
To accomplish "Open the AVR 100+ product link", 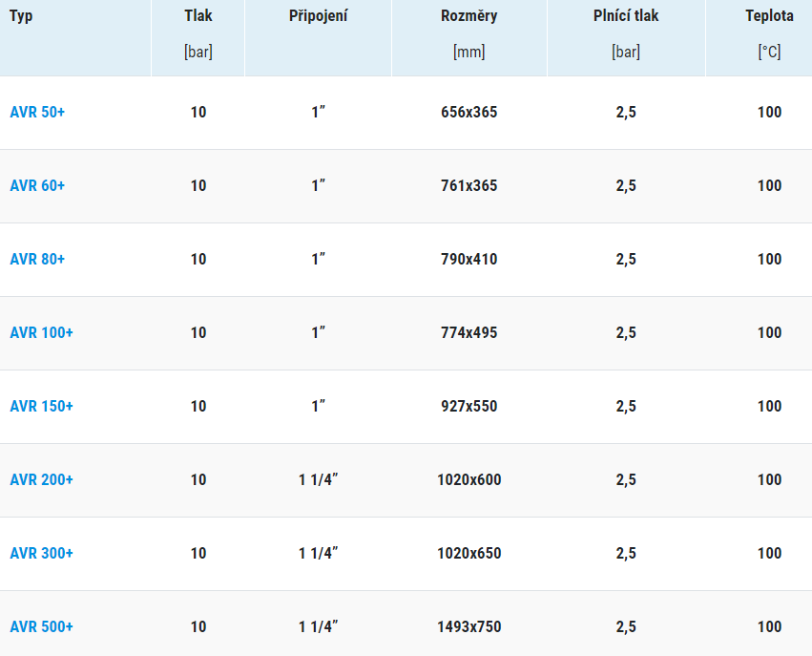I will tap(41, 332).
